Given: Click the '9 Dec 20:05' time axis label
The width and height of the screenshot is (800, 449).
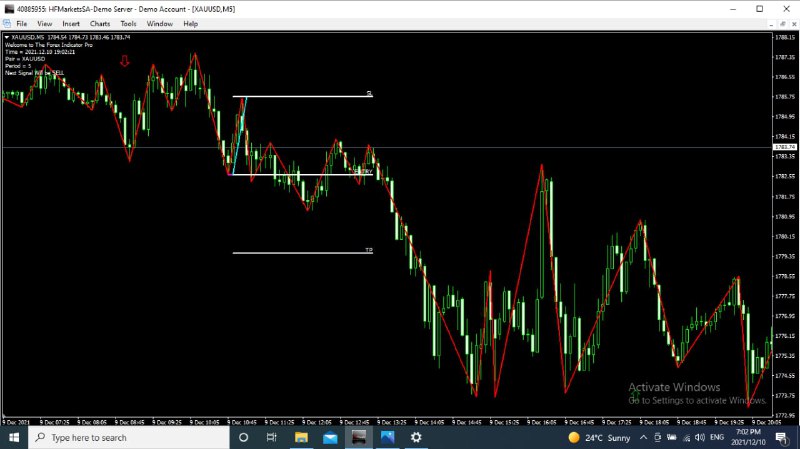Looking at the screenshot, I should point(766,422).
